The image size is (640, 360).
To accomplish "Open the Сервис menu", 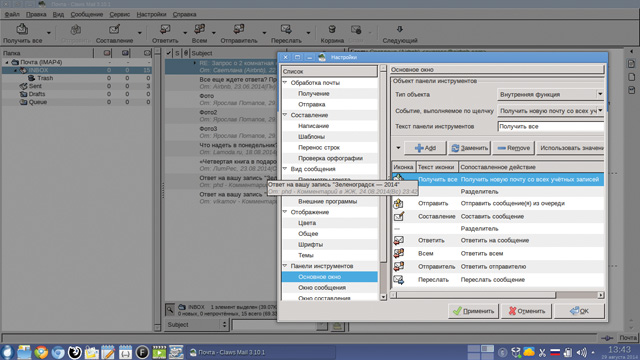I will 120,14.
